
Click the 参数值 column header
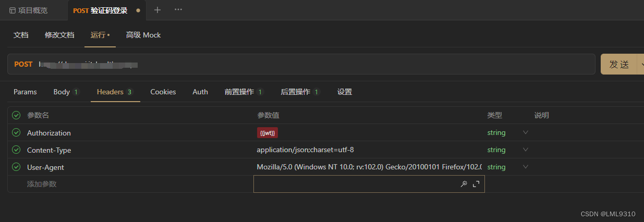click(x=268, y=115)
